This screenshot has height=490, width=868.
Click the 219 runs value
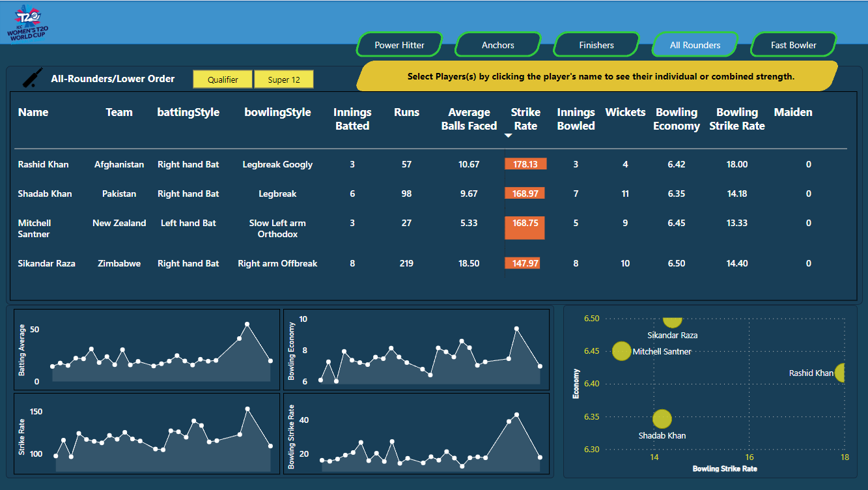pyautogui.click(x=407, y=263)
